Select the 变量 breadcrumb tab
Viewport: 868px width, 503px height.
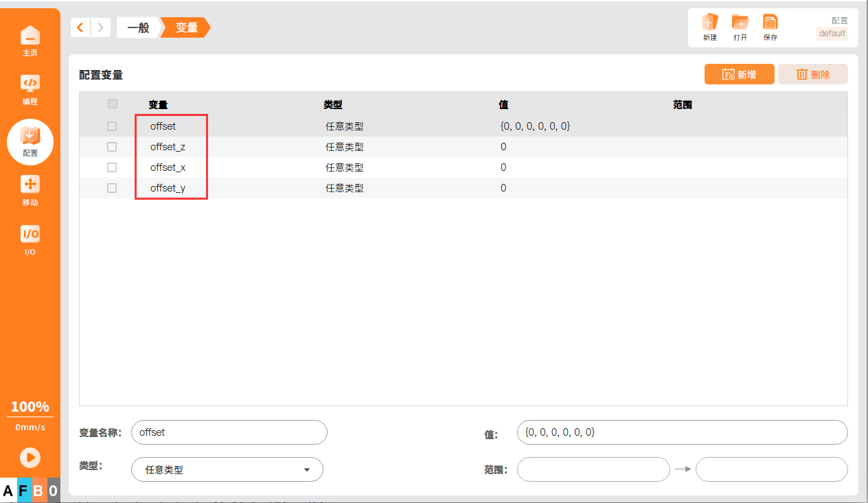point(186,27)
